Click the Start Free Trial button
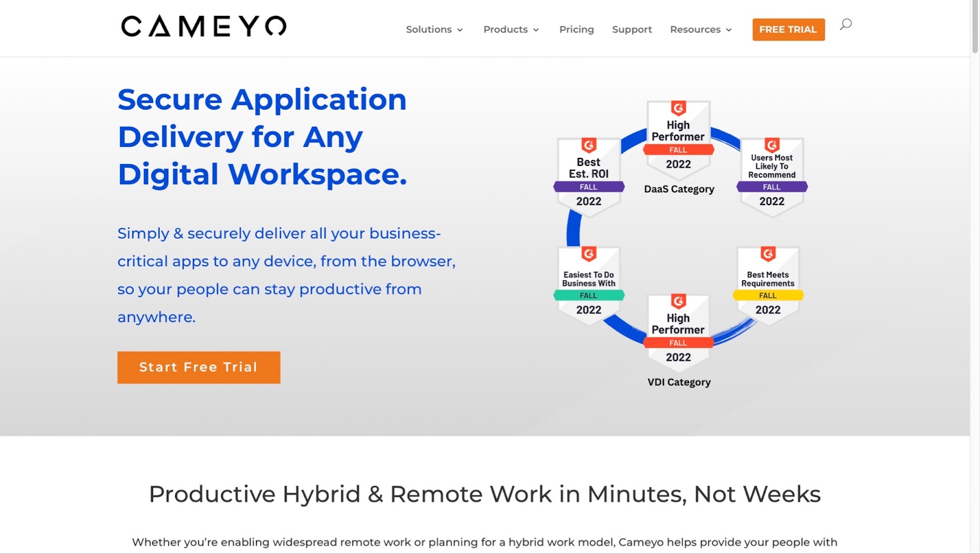980x554 pixels. [199, 367]
